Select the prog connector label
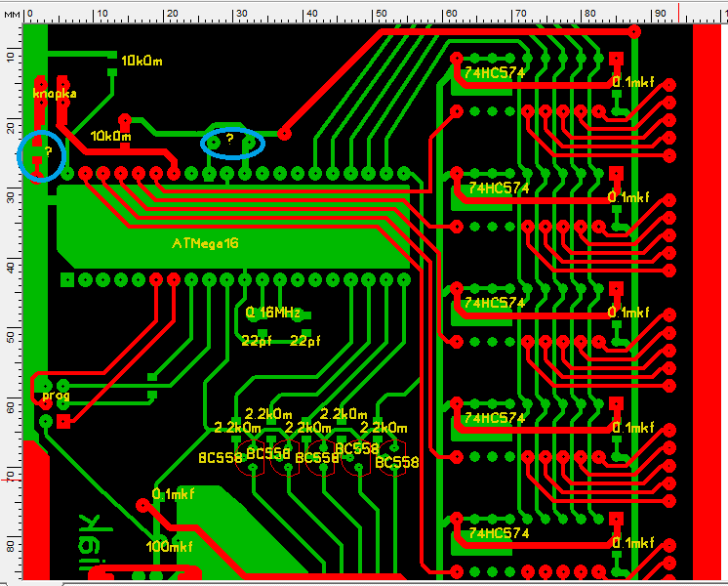The width and height of the screenshot is (728, 586). click(57, 396)
